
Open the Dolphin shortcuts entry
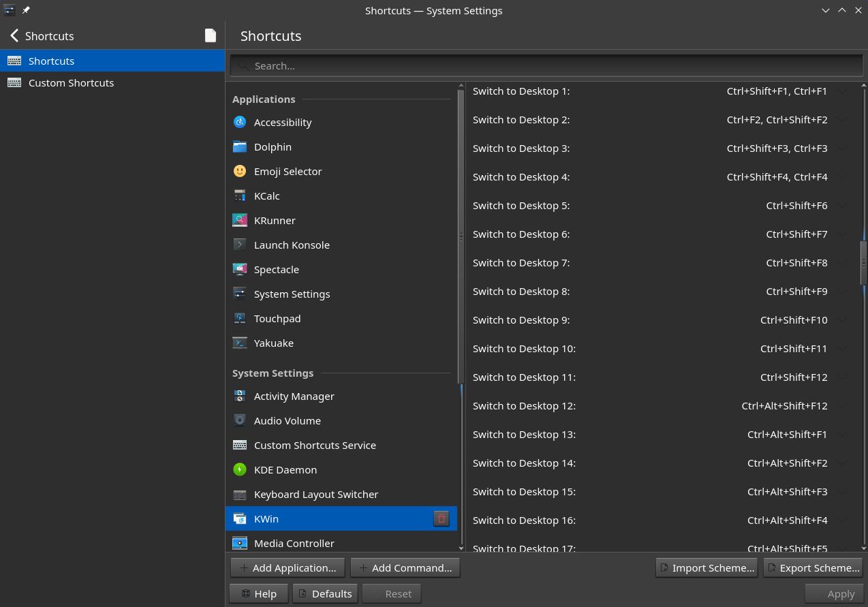coord(273,146)
